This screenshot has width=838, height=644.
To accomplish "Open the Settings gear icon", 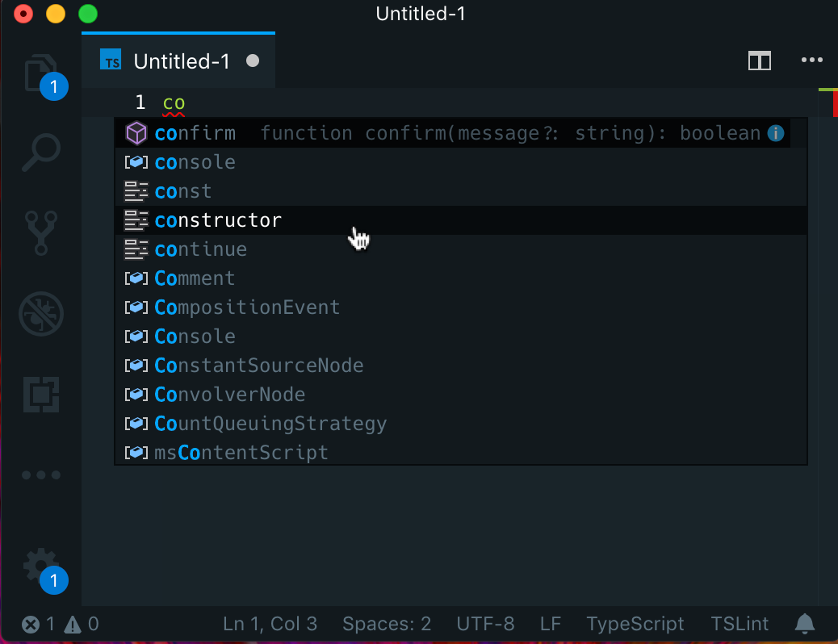I will point(40,566).
